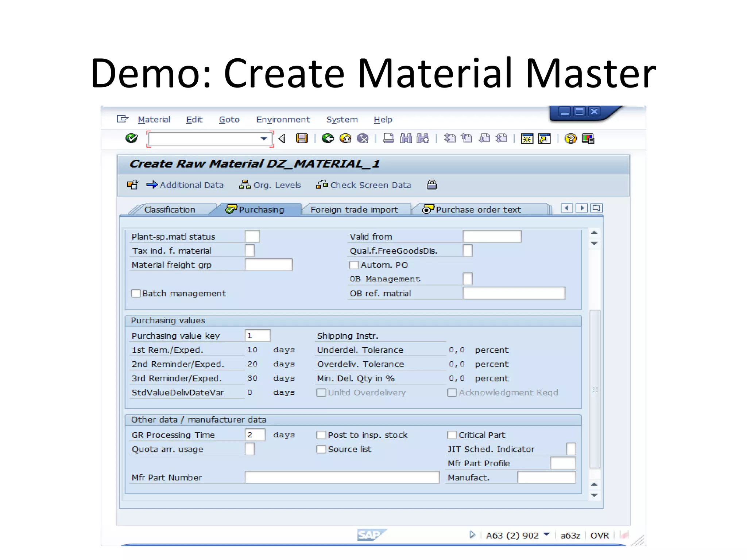The width and height of the screenshot is (747, 560).
Task: Switch to the Classification tab
Action: point(170,210)
